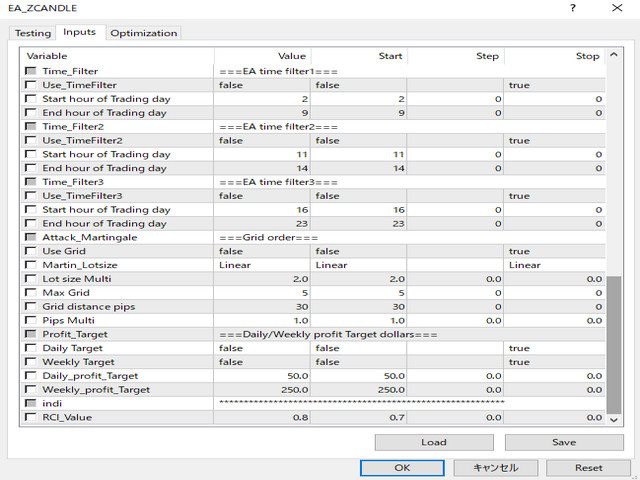Click the scrollbar up arrow
Image resolution: width=640 pixels, height=480 pixels.
tap(614, 56)
